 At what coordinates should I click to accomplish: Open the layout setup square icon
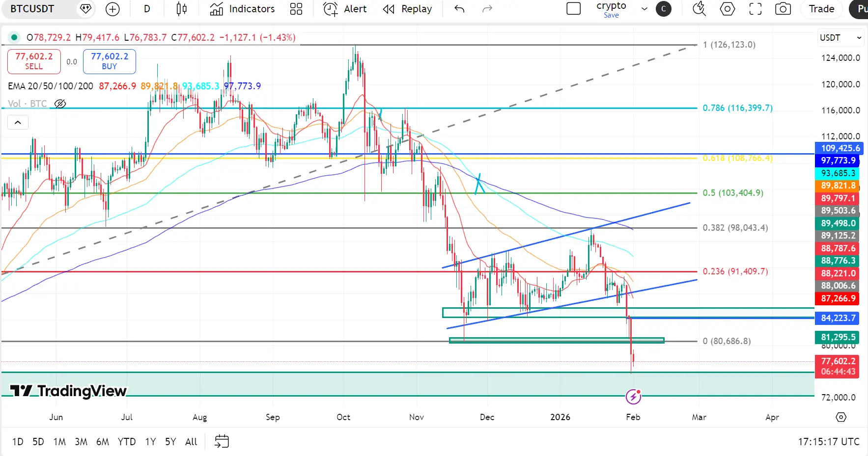[574, 9]
